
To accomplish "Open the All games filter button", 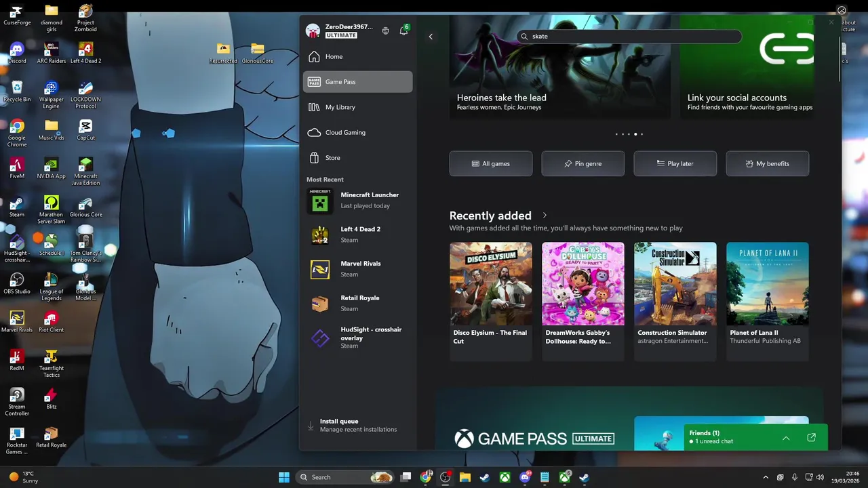I will click(x=491, y=163).
